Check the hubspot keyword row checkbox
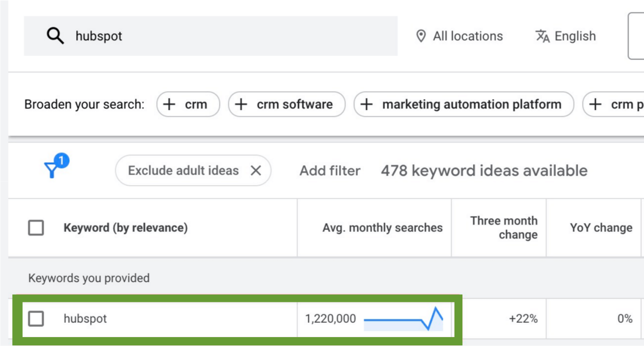 (x=36, y=319)
